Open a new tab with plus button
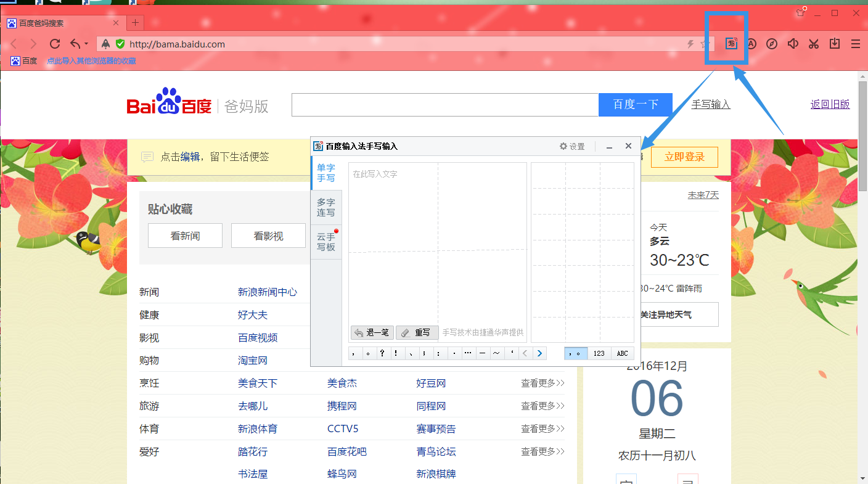Viewport: 868px width, 484px height. tap(136, 23)
